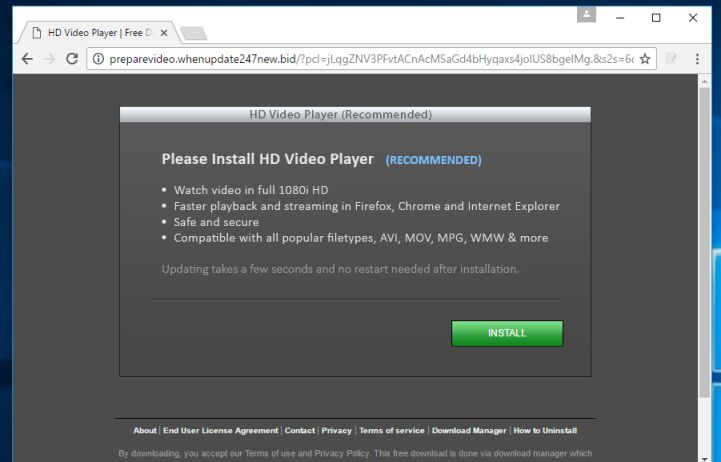Go back using the browser back arrow
This screenshot has height=462, width=721.
[x=27, y=59]
